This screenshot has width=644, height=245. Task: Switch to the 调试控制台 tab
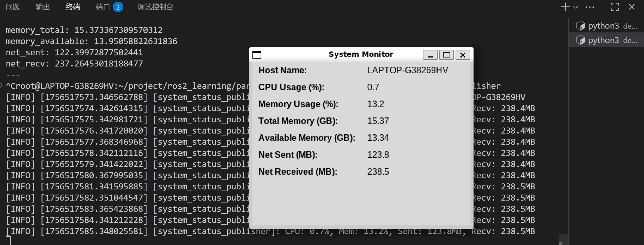pos(155,7)
